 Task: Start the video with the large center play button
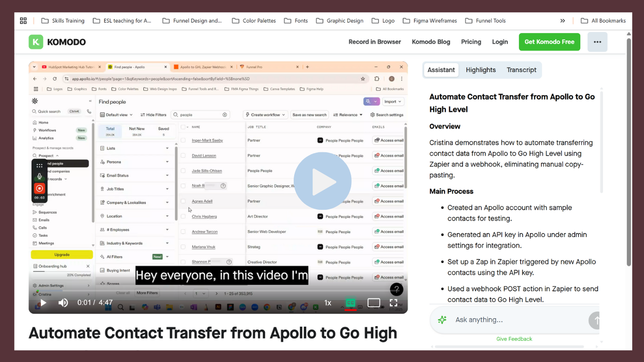coord(322,181)
